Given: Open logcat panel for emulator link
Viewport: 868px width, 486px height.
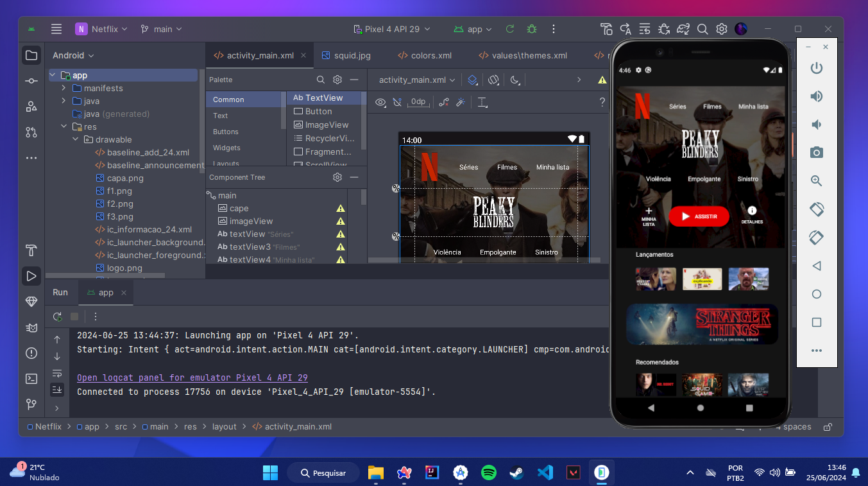Looking at the screenshot, I should (x=192, y=378).
